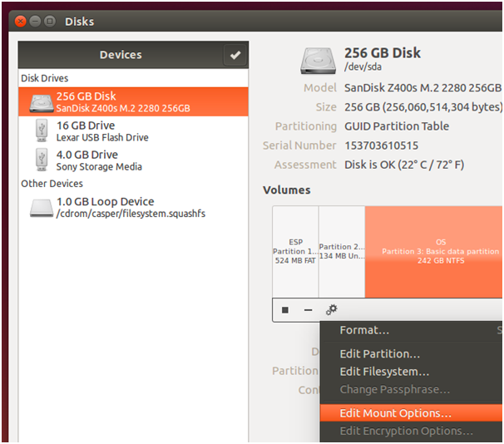
Task: Open Edit Filesystem... menu entry
Action: coord(384,372)
